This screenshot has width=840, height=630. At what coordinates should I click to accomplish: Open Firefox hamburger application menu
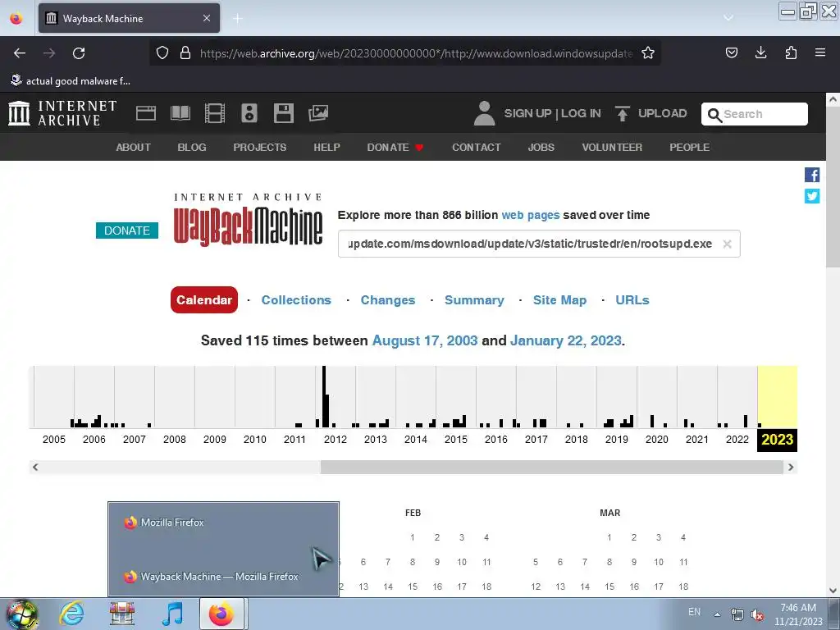click(820, 52)
